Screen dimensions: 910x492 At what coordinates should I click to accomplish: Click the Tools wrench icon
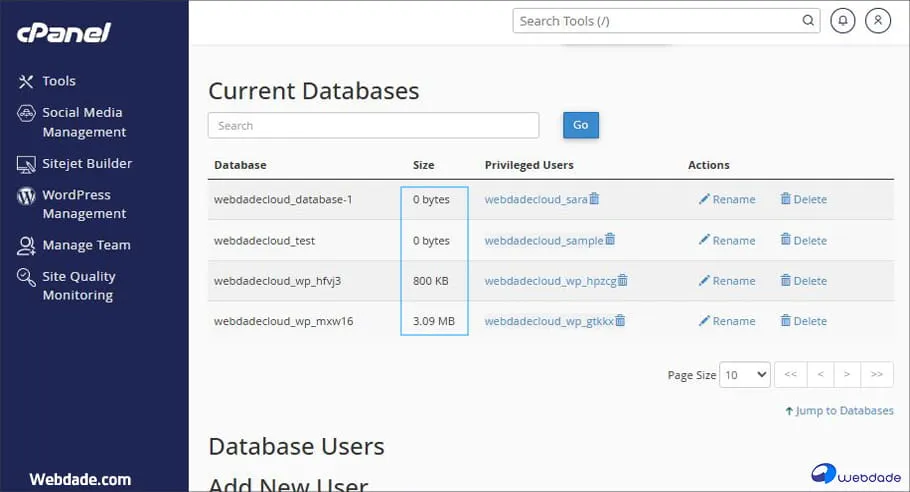click(26, 81)
